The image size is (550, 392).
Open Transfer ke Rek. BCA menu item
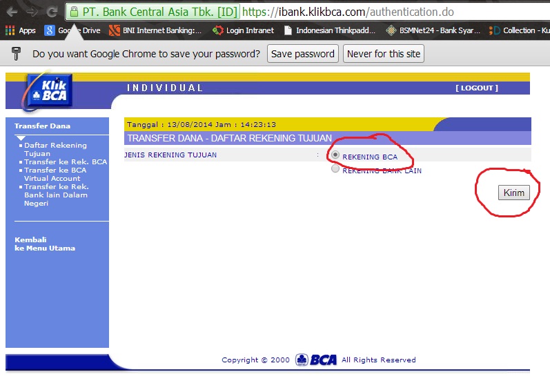[x=66, y=161]
